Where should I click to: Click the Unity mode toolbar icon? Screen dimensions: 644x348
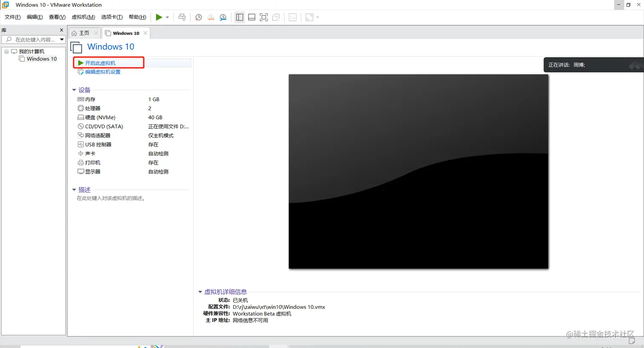click(x=276, y=17)
